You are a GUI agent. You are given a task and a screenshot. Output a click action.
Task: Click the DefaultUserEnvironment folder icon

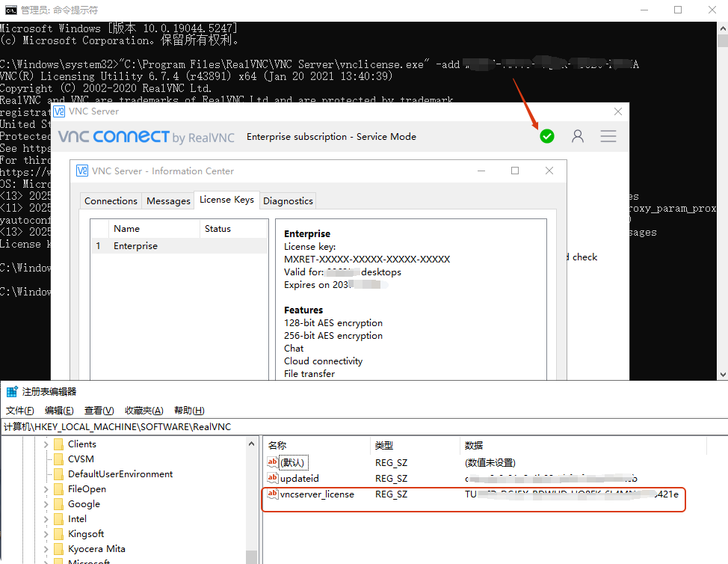58,474
